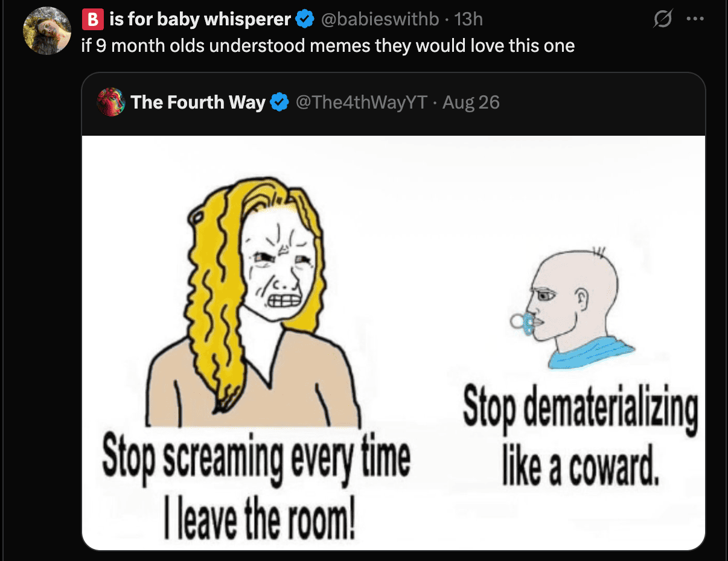
Task: Click the Grok slashed-circle icon
Action: coord(663,20)
